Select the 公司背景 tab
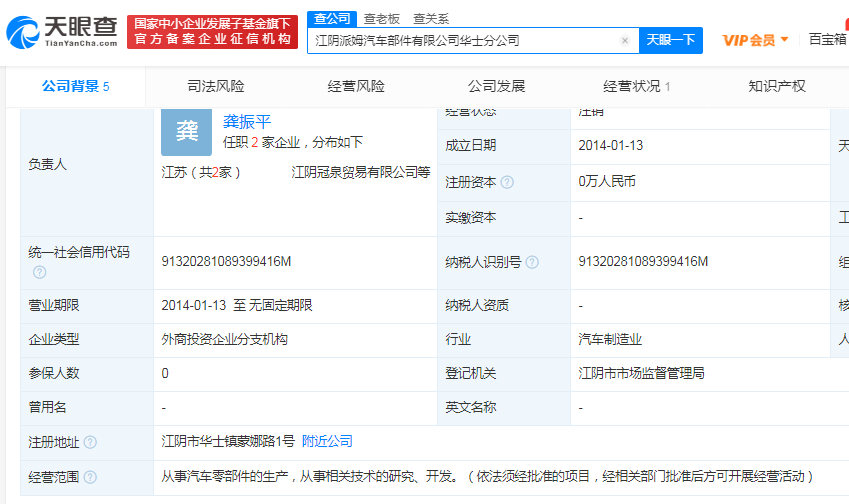This screenshot has width=849, height=504. click(x=76, y=86)
